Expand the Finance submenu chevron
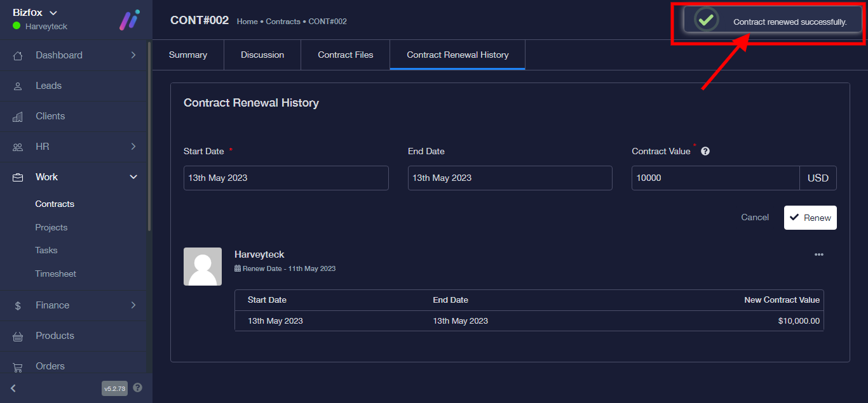The width and height of the screenshot is (868, 403). pos(133,305)
